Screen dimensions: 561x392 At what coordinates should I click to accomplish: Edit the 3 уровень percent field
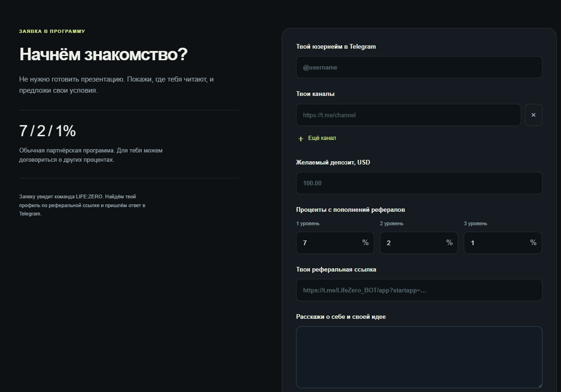point(503,243)
